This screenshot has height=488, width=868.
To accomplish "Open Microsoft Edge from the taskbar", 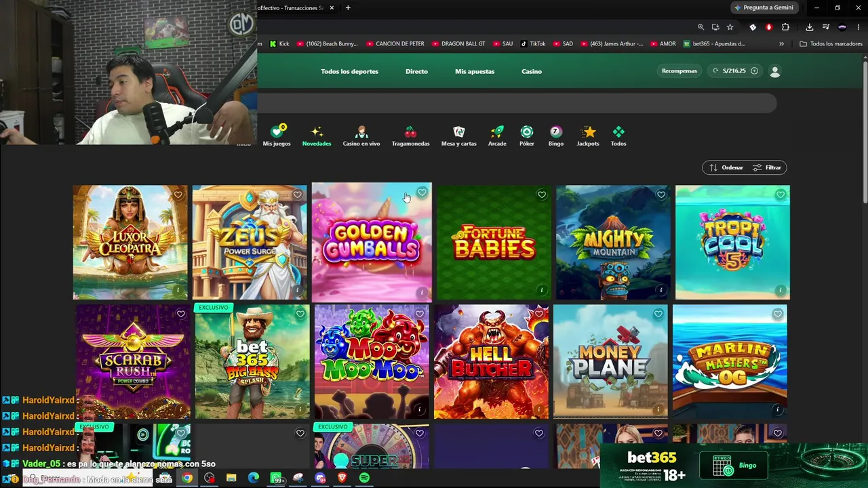I will click(254, 478).
